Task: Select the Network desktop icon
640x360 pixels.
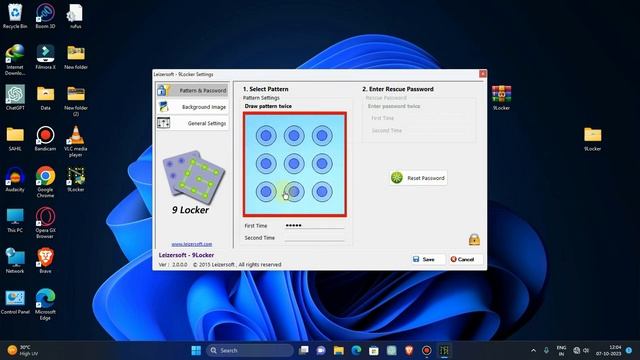Action: [x=15, y=261]
